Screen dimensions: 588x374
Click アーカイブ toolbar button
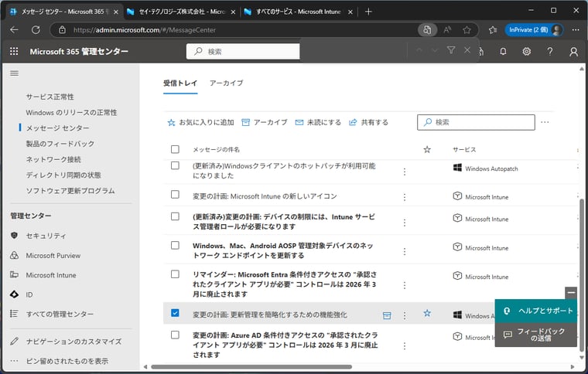pyautogui.click(x=265, y=122)
